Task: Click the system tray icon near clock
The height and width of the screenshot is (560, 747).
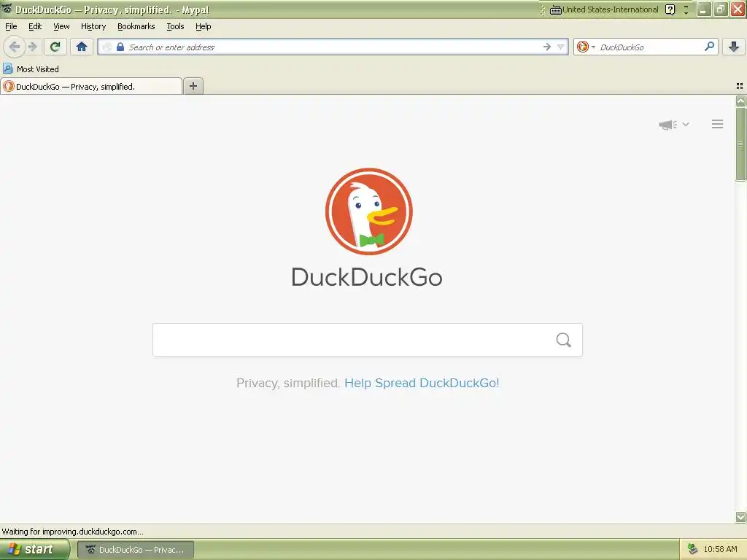Action: (692, 549)
